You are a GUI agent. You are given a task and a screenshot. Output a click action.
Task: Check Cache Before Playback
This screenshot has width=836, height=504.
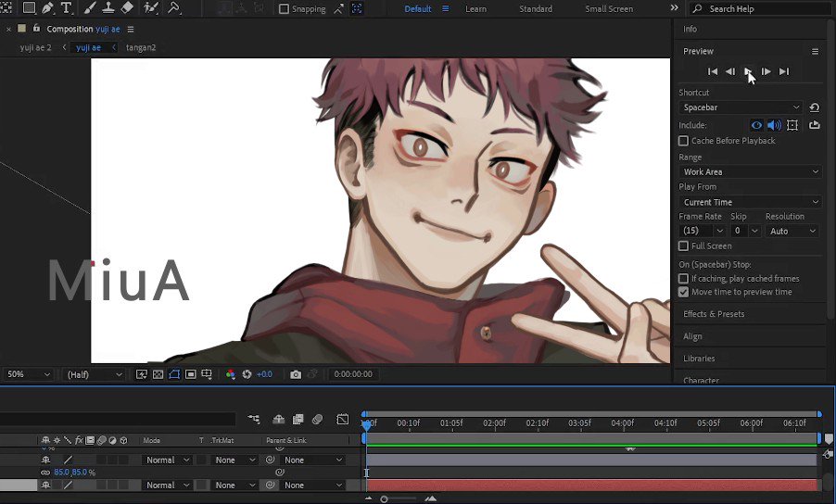pos(683,141)
